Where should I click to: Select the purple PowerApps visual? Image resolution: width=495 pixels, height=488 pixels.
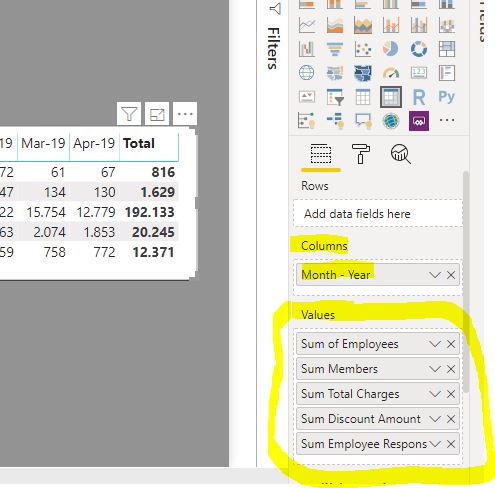(419, 120)
